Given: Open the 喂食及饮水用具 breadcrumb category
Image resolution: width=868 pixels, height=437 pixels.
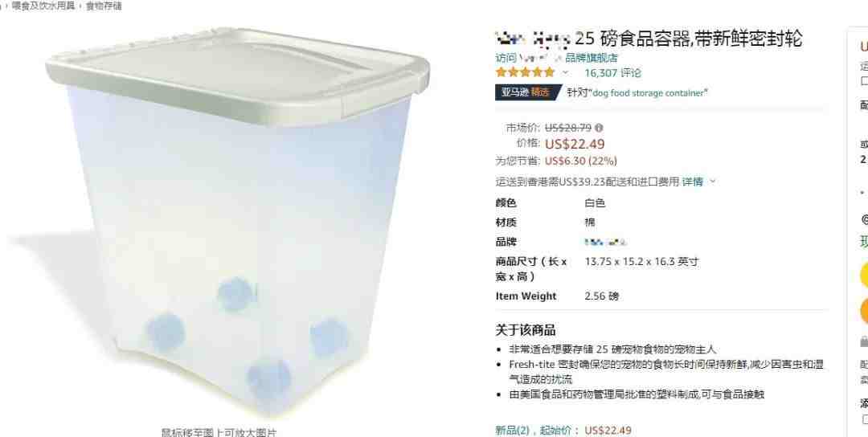Looking at the screenshot, I should point(43,6).
